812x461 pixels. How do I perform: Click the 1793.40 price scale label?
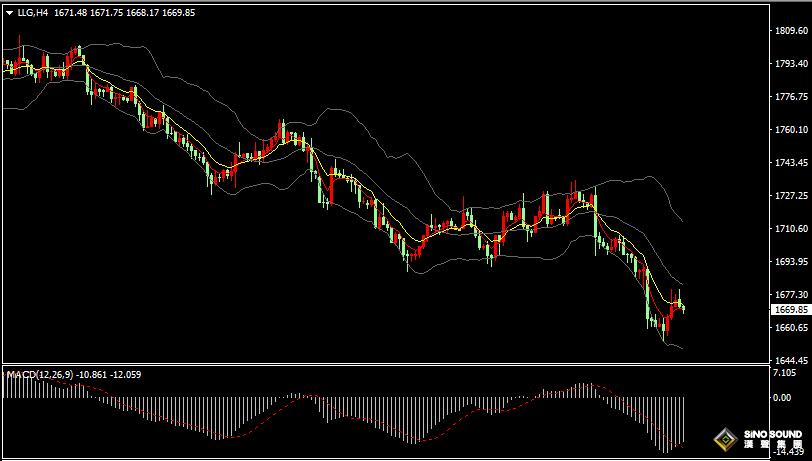(x=791, y=64)
